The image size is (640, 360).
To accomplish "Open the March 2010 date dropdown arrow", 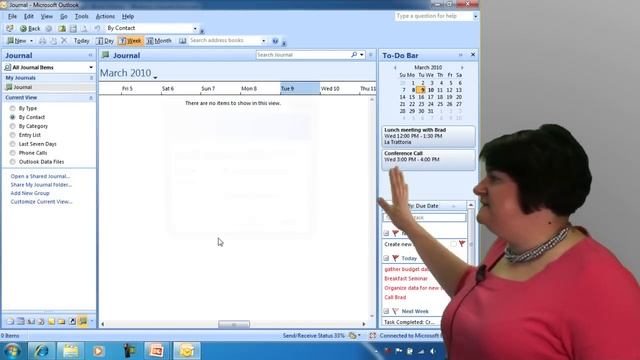I will (x=156, y=77).
